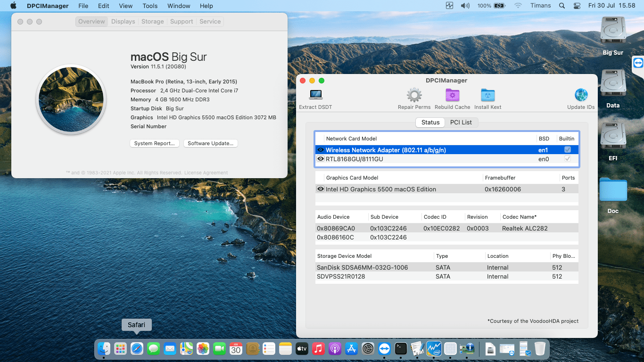The height and width of the screenshot is (362, 644).
Task: Toggle Builtin checkbox for en1 adapter
Action: coord(568,150)
